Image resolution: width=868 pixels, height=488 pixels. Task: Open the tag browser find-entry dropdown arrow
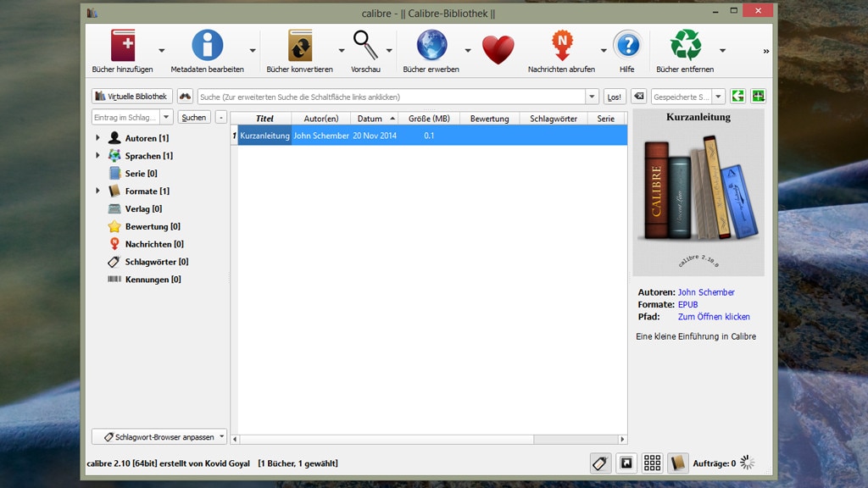point(166,117)
